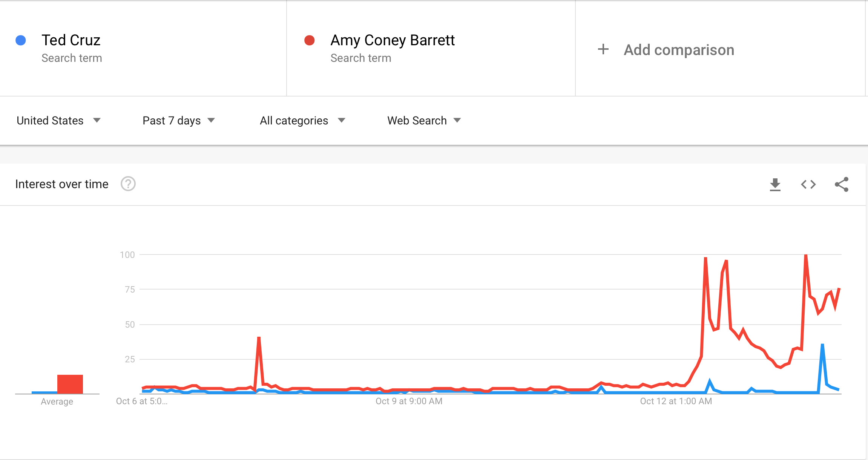Open the United States region dropdown
Screen dimensions: 868x460
click(x=59, y=121)
